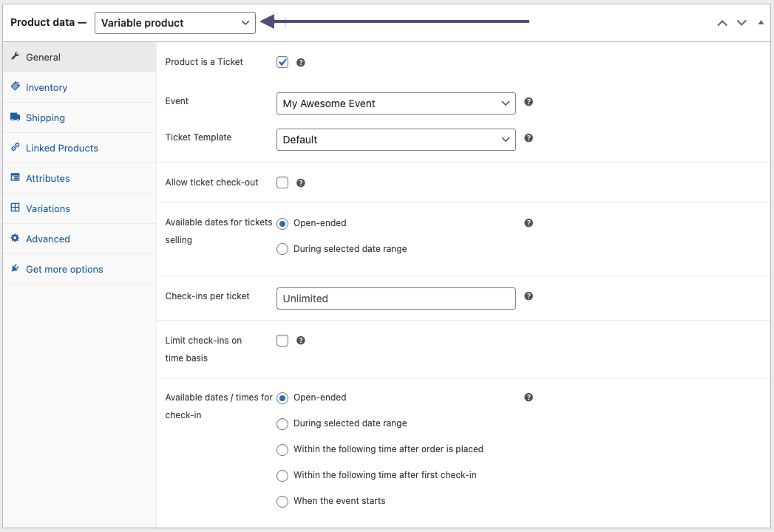Image resolution: width=774 pixels, height=532 pixels.
Task: Click help icon for Limit check-ins on time basis
Action: (301, 341)
